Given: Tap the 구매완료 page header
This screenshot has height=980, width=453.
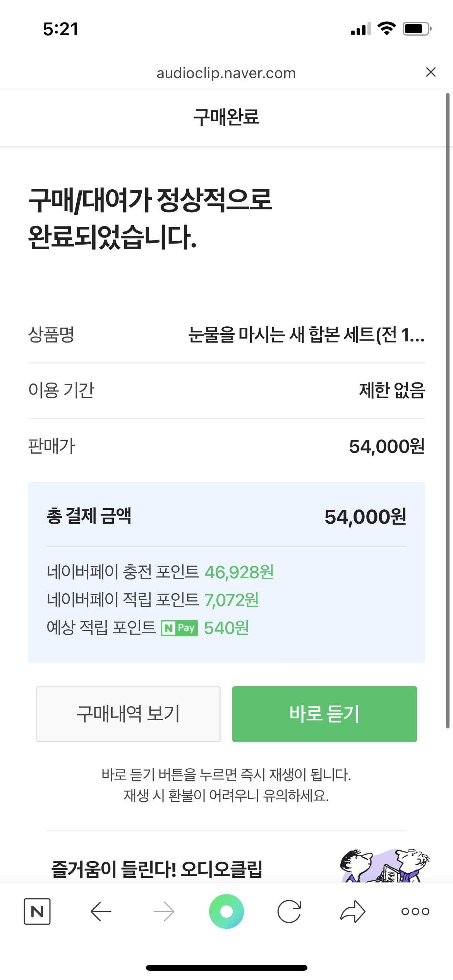Looking at the screenshot, I should 226,117.
